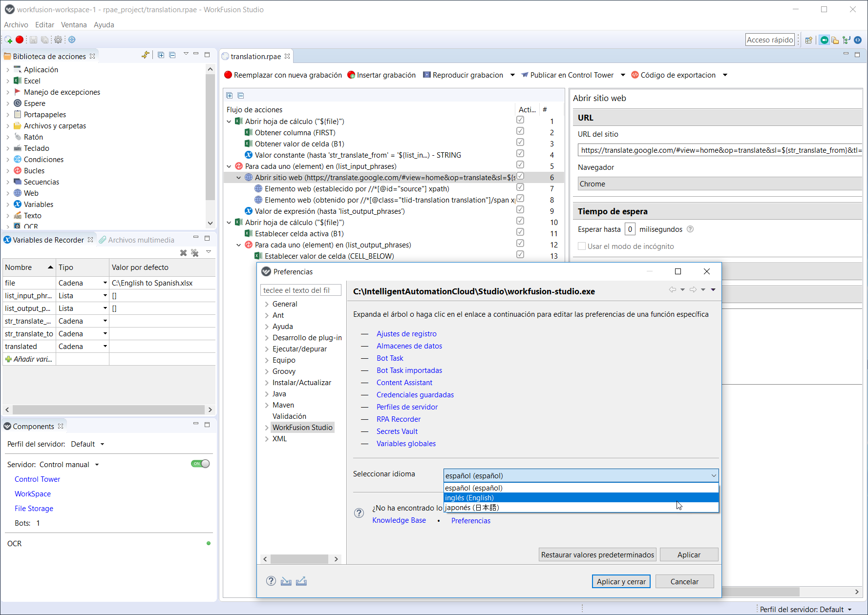The height and width of the screenshot is (615, 868).
Task: Expand all in Biblioteca de acciones panel
Action: point(161,55)
